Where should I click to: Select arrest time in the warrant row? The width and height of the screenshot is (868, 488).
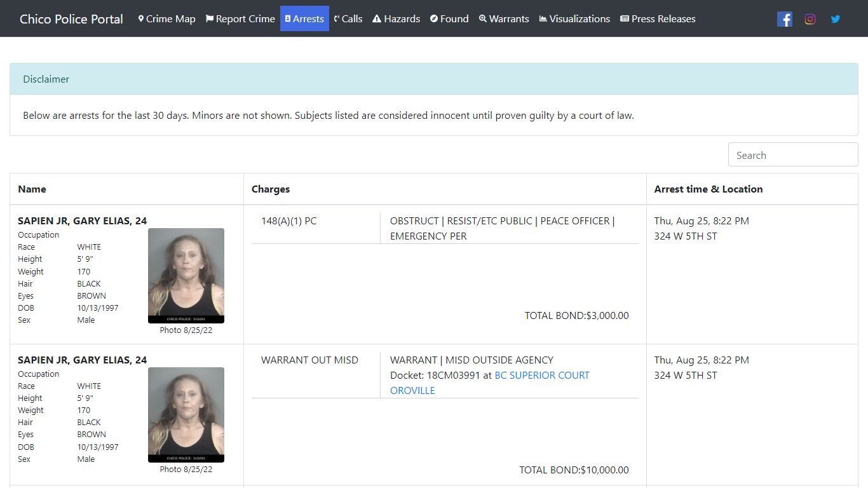click(702, 360)
